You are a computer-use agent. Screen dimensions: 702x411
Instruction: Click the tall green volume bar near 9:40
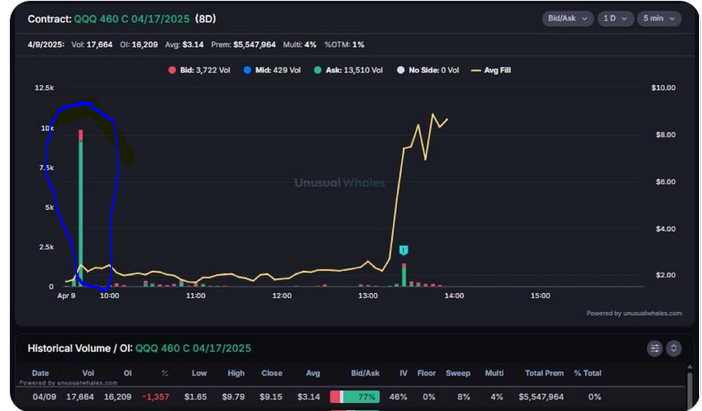(81, 214)
